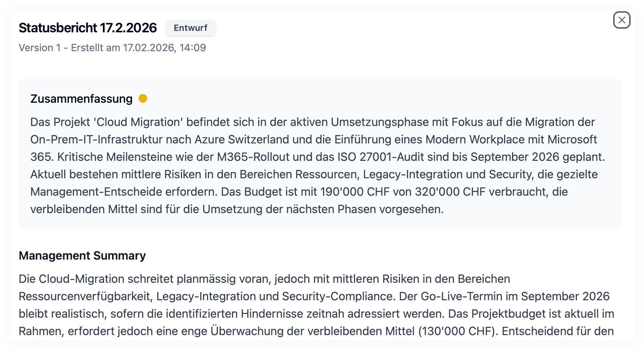The width and height of the screenshot is (644, 350).
Task: Click the Management Summary section heading
Action: pos(83,256)
